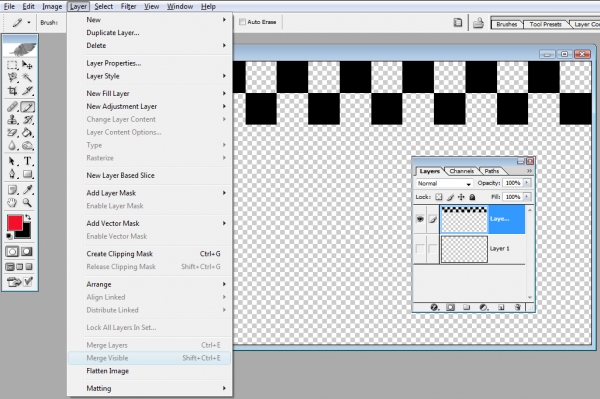Image resolution: width=600 pixels, height=399 pixels.
Task: Choose the Hand tool
Action: tap(12, 203)
